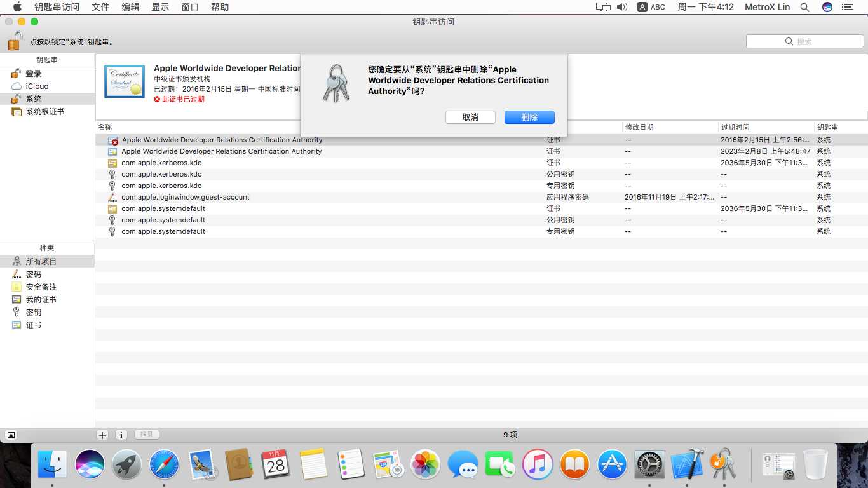Open Xcode from the Dock
The width and height of the screenshot is (868, 488).
point(687,464)
